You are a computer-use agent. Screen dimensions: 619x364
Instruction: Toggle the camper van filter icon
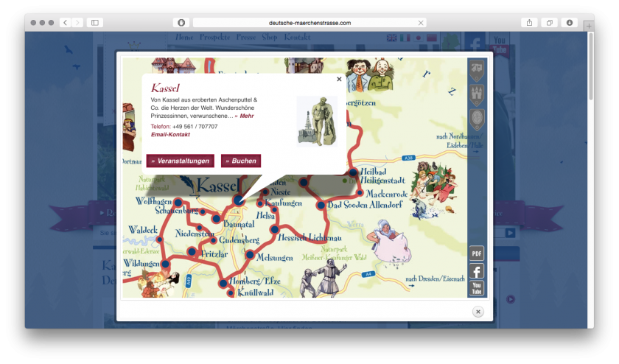point(477,71)
